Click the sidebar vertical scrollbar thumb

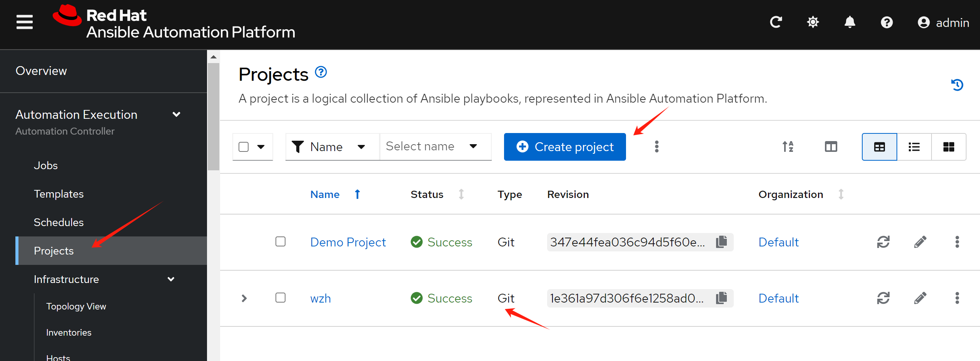[213, 115]
